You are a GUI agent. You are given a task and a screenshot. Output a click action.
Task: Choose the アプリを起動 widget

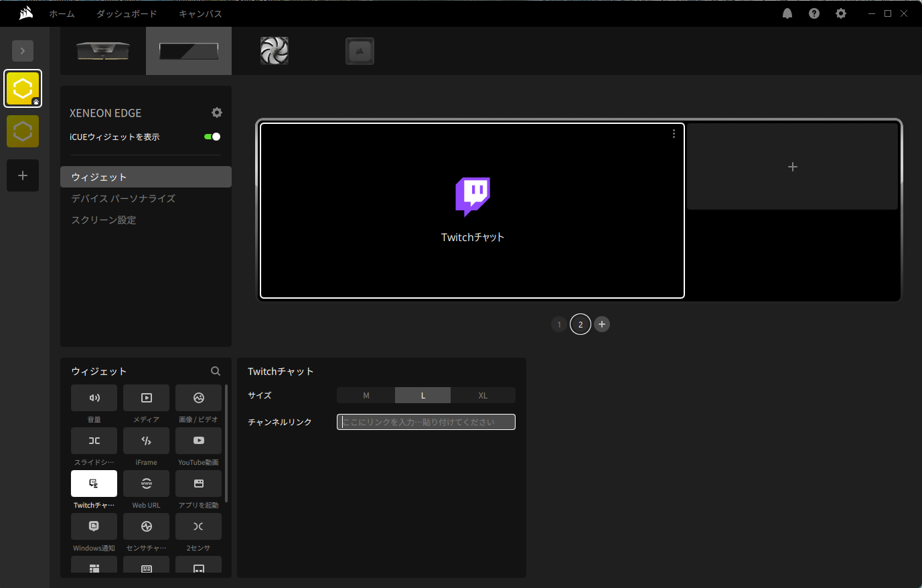tap(198, 484)
